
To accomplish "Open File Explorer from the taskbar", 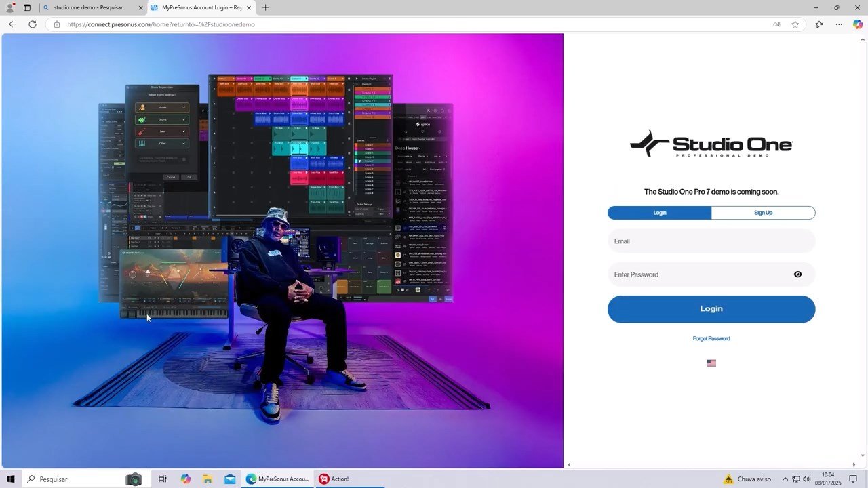I will pos(208,479).
